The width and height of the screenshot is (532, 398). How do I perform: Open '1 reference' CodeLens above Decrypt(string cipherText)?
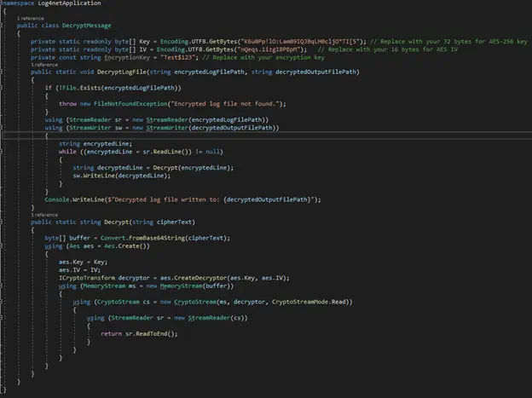pos(44,215)
